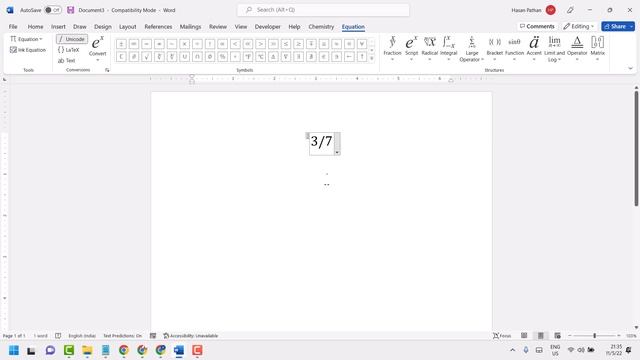Insert the empty set symbol
This screenshot has height=360, width=640.
(210, 56)
